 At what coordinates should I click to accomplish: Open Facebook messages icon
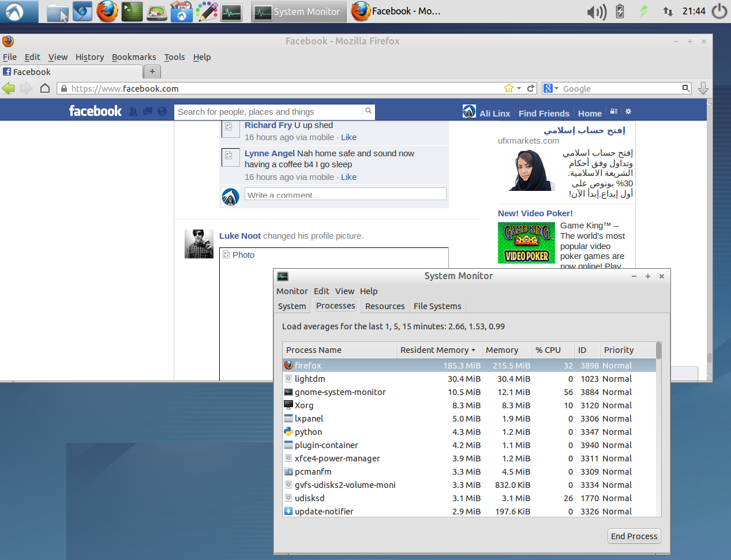(x=148, y=111)
